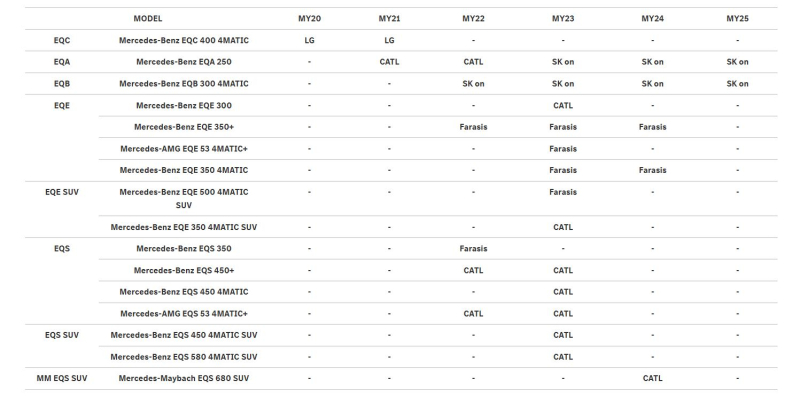Image resolution: width=800 pixels, height=396 pixels.
Task: Select the MY23 column header
Action: click(x=563, y=18)
